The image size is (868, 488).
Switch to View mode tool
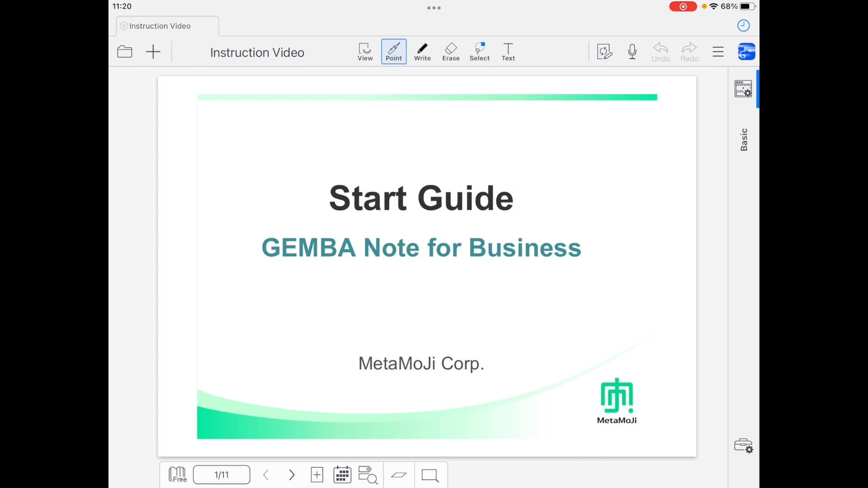point(365,52)
